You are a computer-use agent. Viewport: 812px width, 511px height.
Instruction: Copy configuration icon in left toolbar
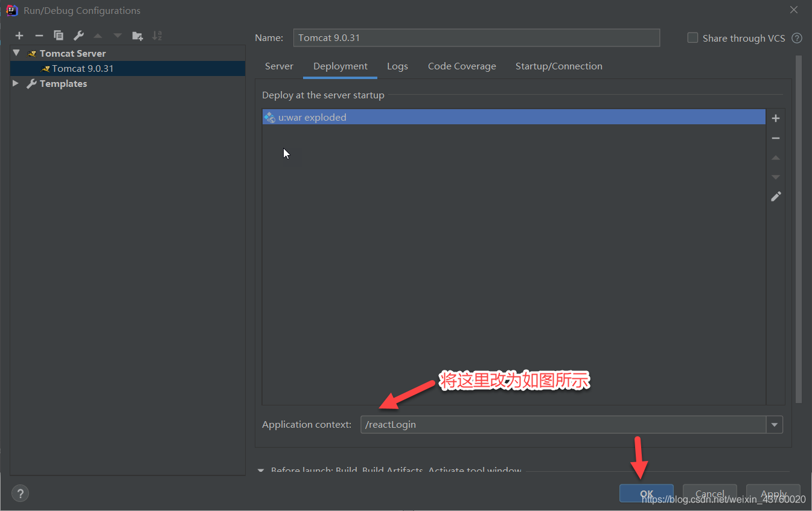[x=59, y=36]
